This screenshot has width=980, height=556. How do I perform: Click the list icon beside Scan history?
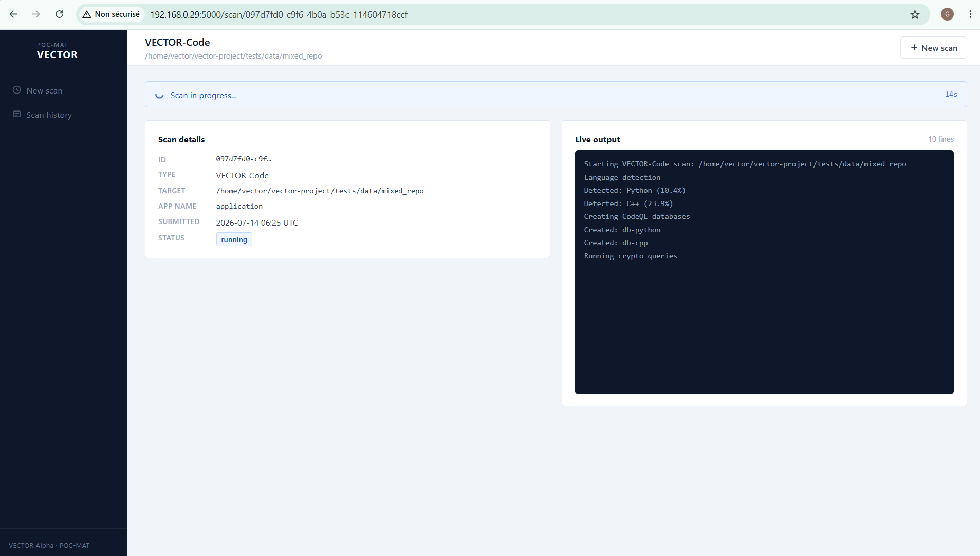pyautogui.click(x=17, y=114)
